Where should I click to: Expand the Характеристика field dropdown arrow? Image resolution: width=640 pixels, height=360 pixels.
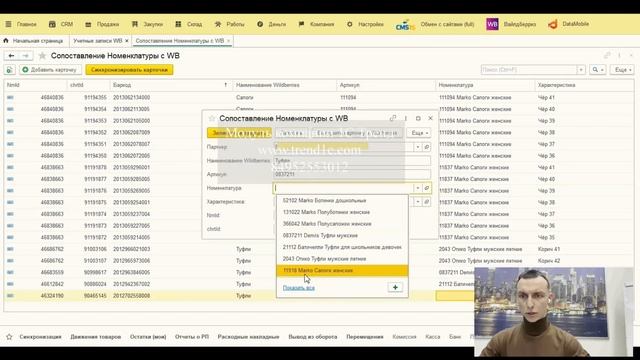(418, 202)
